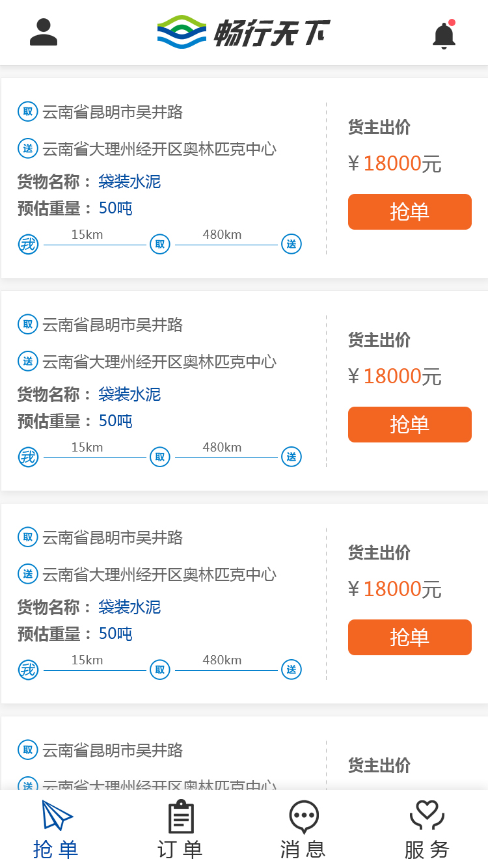Viewport: 488px width, 868px height.
Task: Switch to the 消息 tab label
Action: coord(303,849)
